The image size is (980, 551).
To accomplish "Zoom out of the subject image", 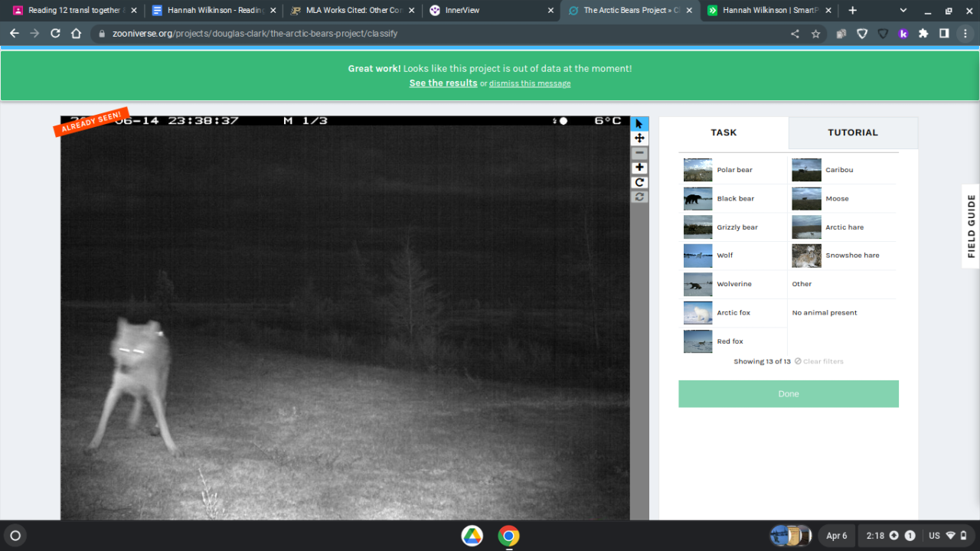I will click(x=639, y=153).
